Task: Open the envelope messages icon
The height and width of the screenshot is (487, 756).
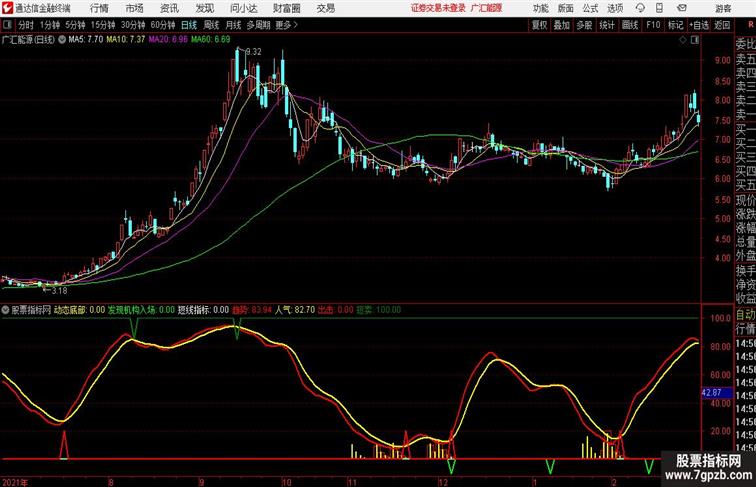Action: (682, 8)
